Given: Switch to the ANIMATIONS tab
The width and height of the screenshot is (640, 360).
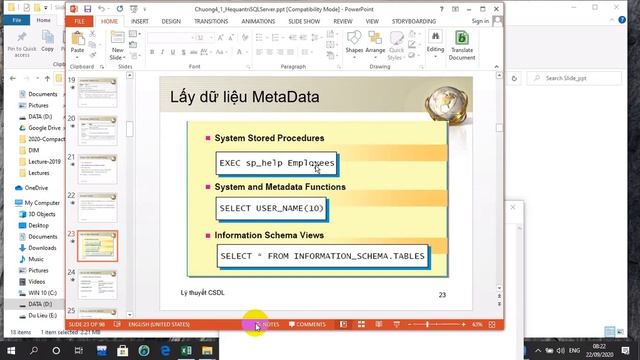Looking at the screenshot, I should 258,21.
